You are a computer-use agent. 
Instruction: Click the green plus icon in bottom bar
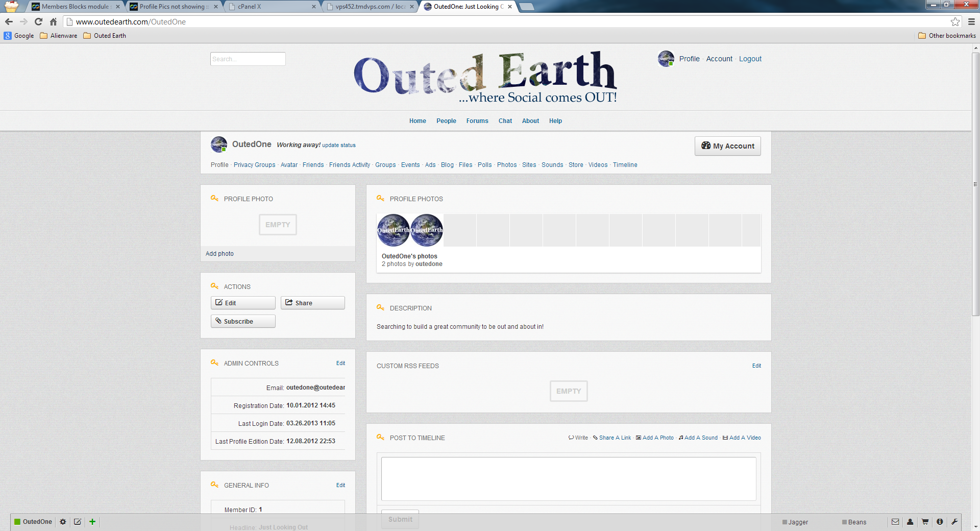(x=92, y=522)
